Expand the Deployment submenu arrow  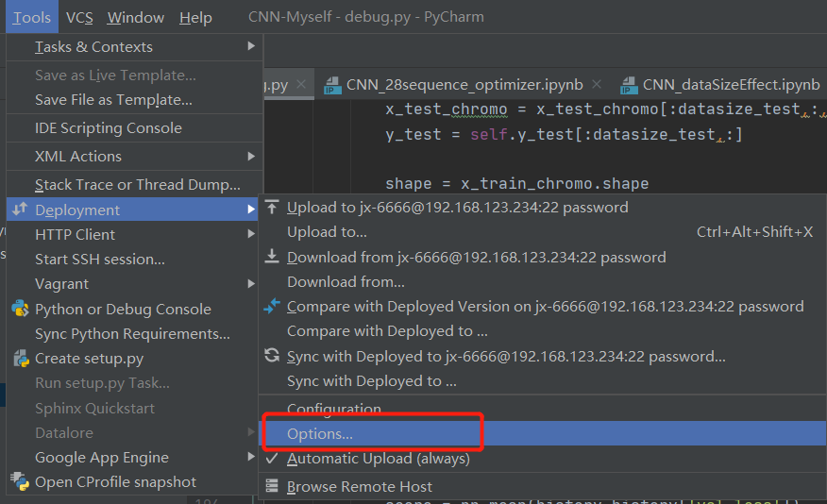251,210
